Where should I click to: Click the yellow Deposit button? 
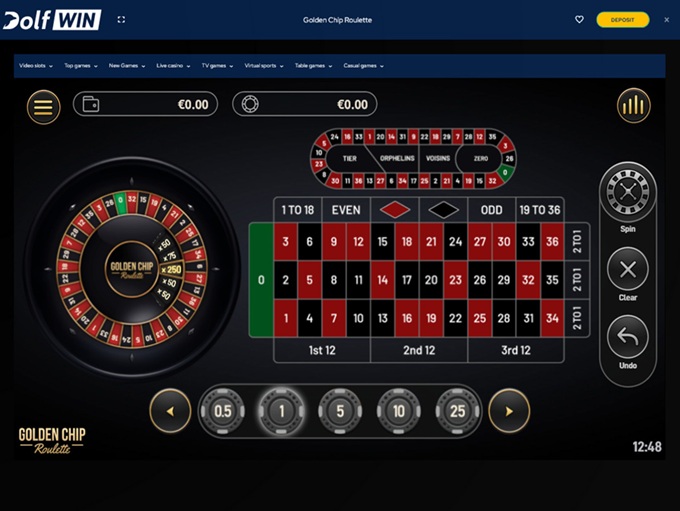(622, 20)
